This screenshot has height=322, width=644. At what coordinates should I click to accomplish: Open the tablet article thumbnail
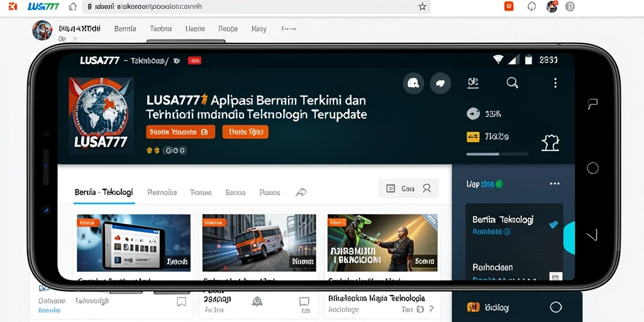(133, 243)
